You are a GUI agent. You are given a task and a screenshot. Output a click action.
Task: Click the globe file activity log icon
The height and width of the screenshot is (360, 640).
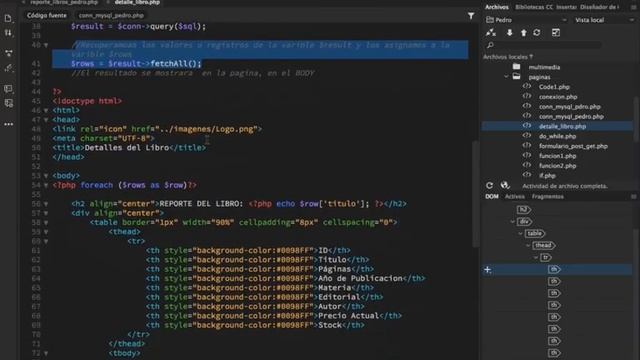tap(505, 186)
